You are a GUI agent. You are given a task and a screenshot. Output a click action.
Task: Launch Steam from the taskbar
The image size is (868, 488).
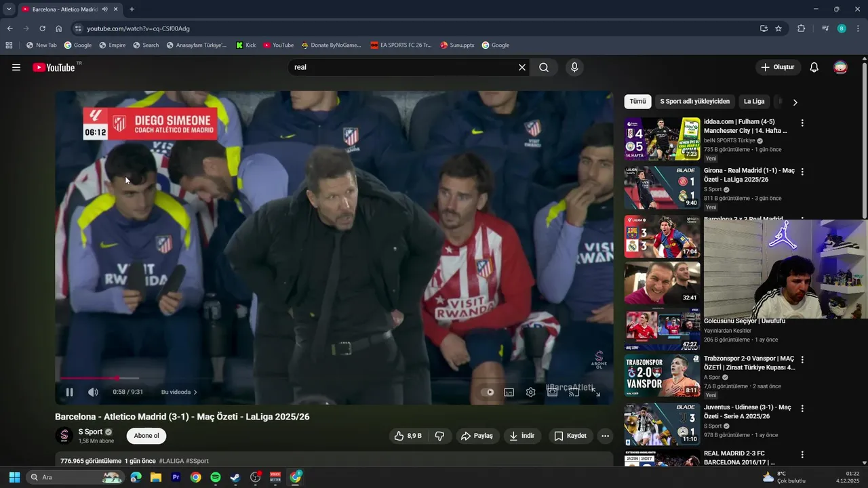pyautogui.click(x=235, y=477)
